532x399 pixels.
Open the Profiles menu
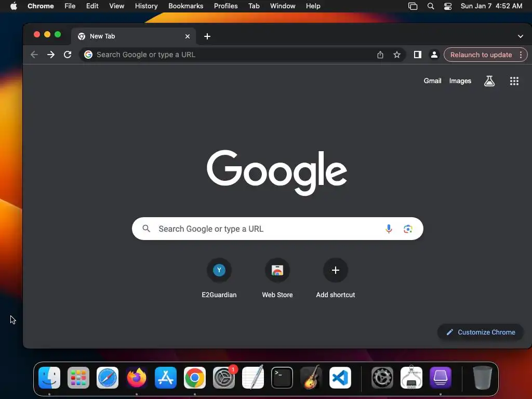click(x=225, y=6)
